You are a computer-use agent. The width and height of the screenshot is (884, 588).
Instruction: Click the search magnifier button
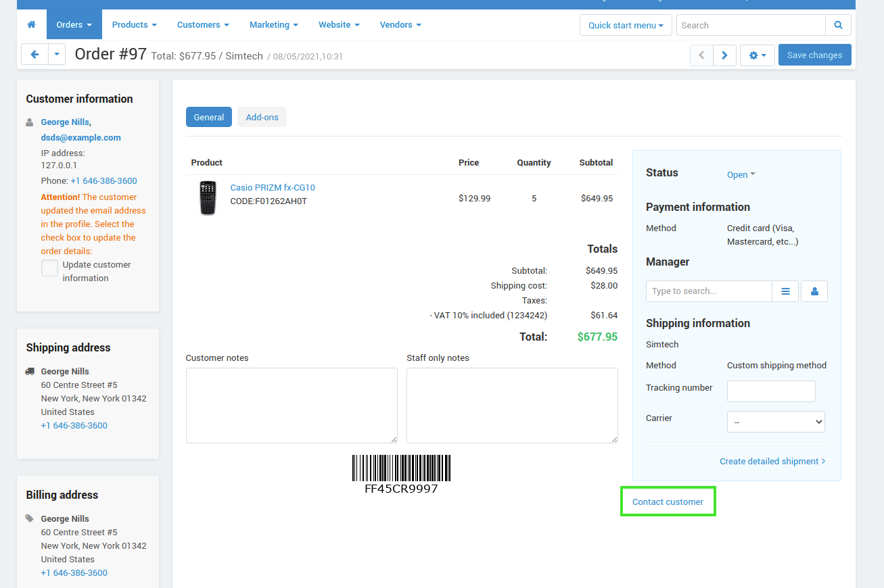(838, 25)
